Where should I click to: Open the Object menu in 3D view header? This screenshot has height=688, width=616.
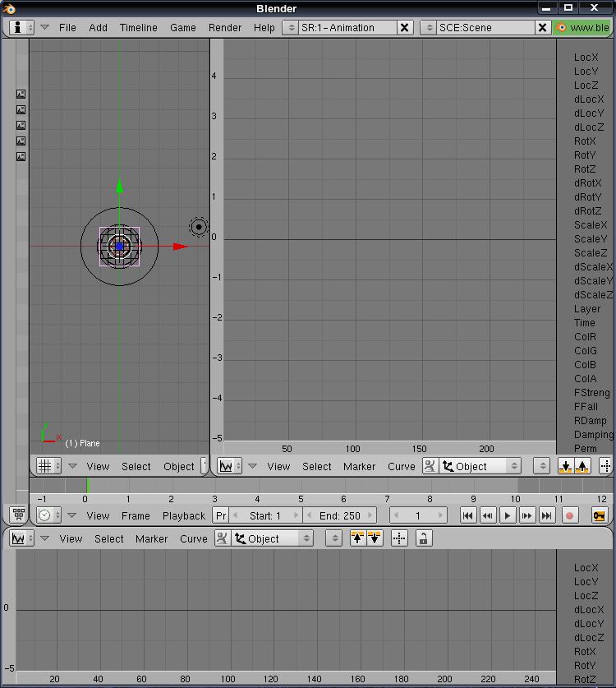point(179,466)
